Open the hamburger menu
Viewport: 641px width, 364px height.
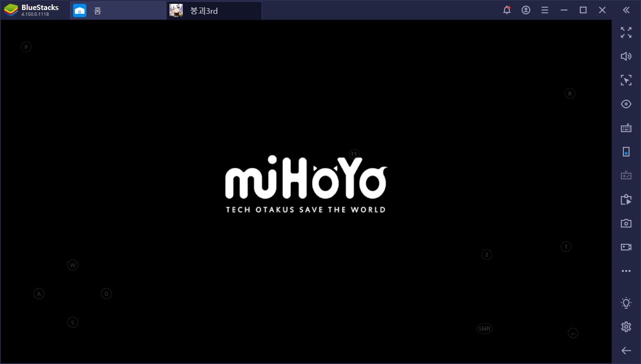pyautogui.click(x=545, y=10)
